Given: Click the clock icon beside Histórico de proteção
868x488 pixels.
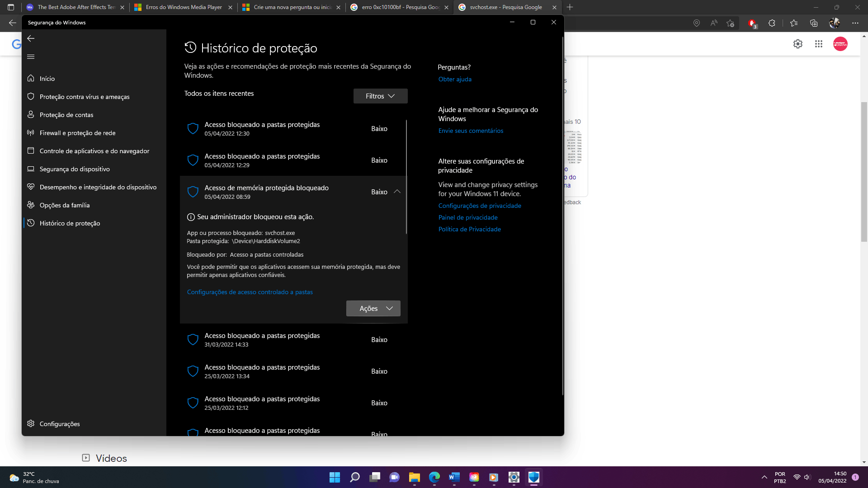Looking at the screenshot, I should point(31,223).
